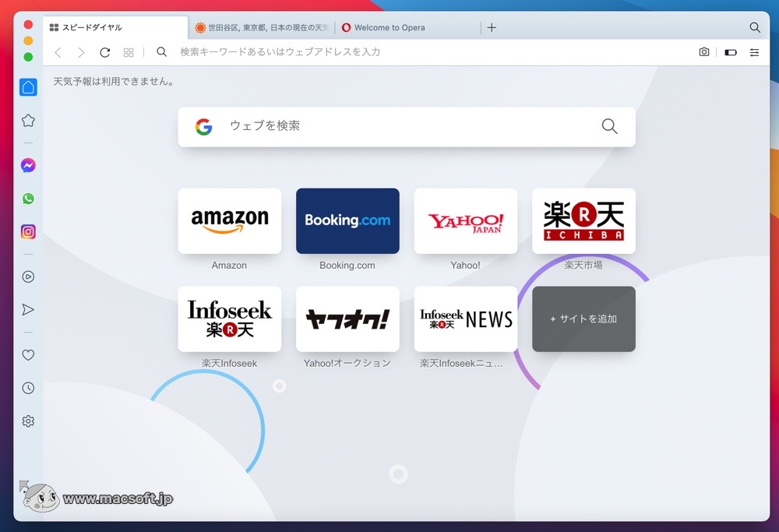Viewport: 779px width, 532px height.
Task: Open the Booking.com speed dial tile
Action: 347,221
